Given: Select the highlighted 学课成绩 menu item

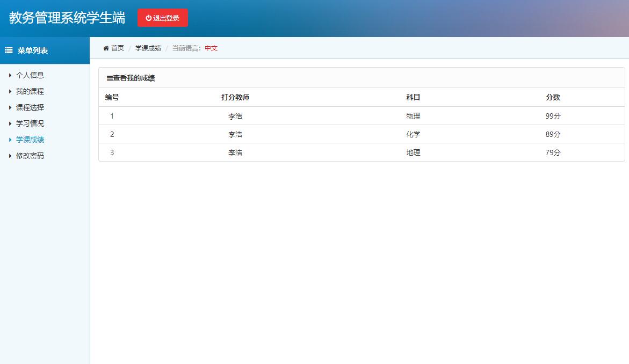Looking at the screenshot, I should click(x=29, y=140).
